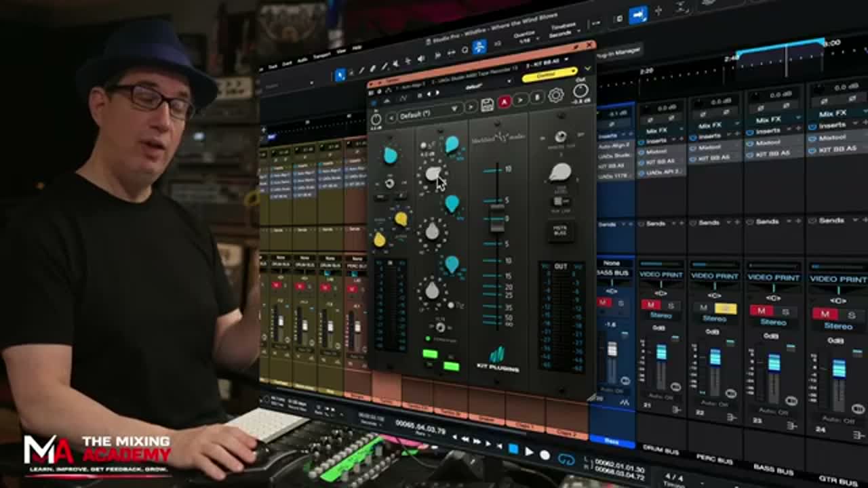
Task: Start playback with the Play button
Action: tap(529, 451)
